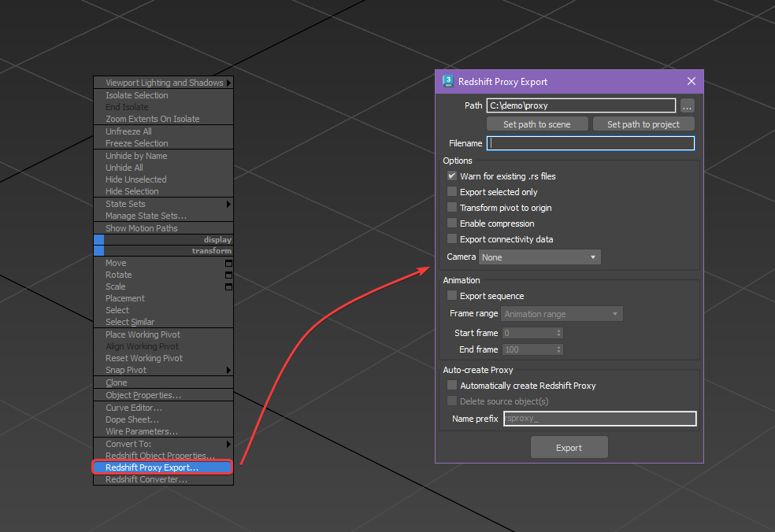The width and height of the screenshot is (775, 532).
Task: Click the Start frame value field
Action: 528,334
